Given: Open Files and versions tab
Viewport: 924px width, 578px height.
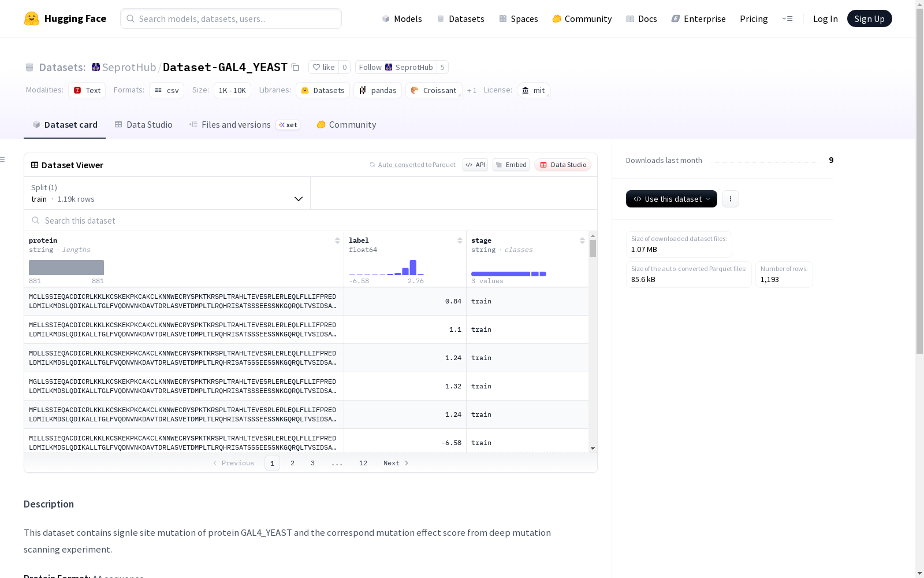Looking at the screenshot, I should (244, 125).
